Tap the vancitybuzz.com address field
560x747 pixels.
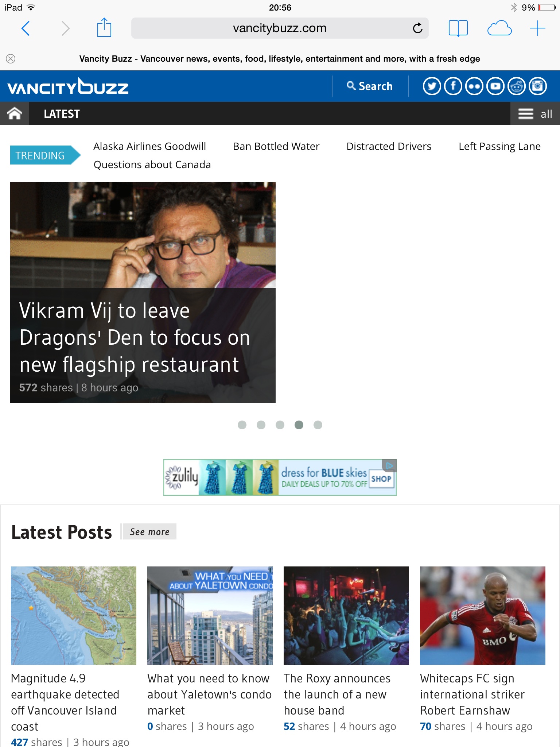pos(280,28)
